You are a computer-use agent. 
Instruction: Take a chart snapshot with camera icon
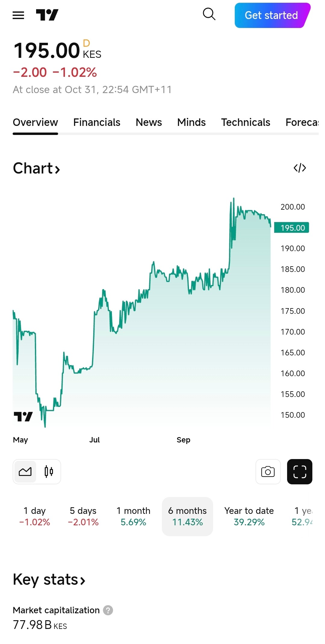click(268, 472)
